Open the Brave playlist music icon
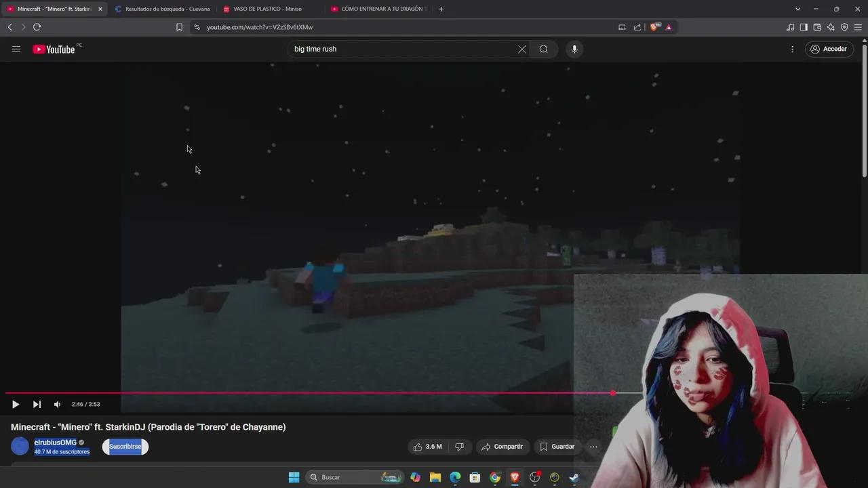 click(x=790, y=27)
